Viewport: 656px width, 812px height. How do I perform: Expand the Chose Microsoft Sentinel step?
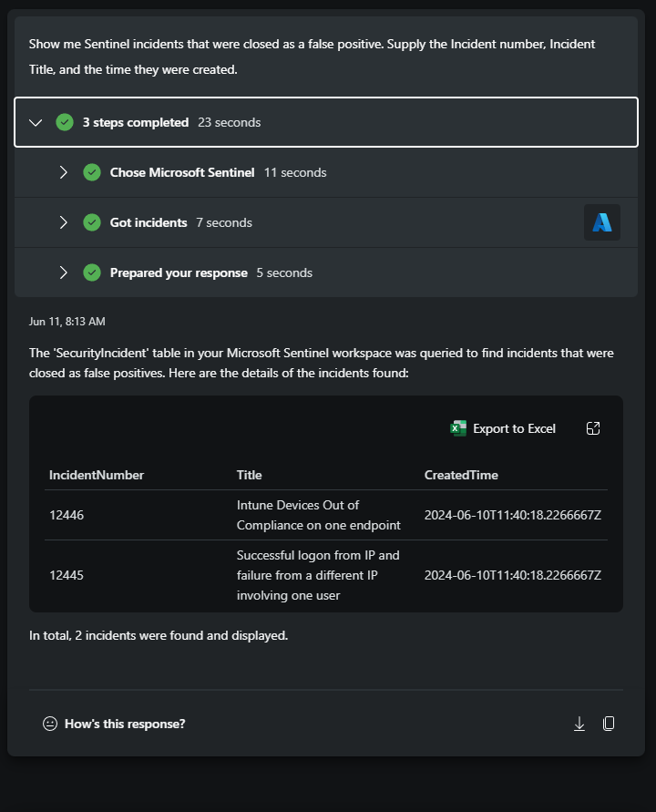(63, 172)
